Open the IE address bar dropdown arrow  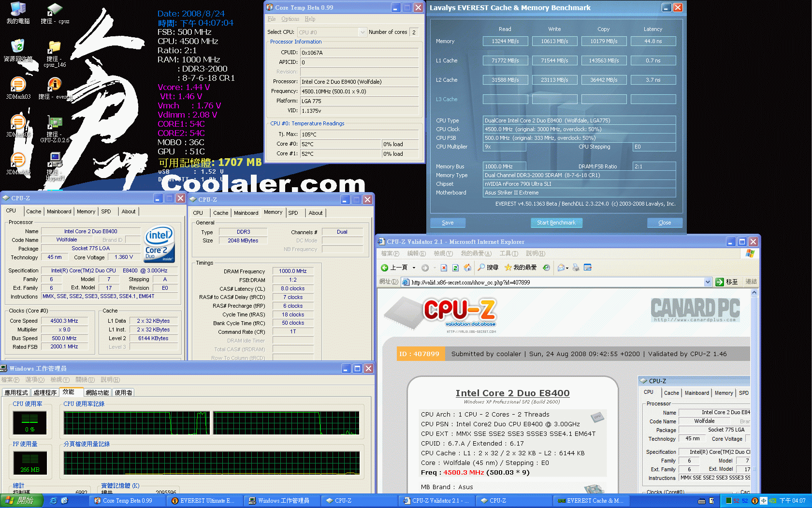[x=708, y=282]
